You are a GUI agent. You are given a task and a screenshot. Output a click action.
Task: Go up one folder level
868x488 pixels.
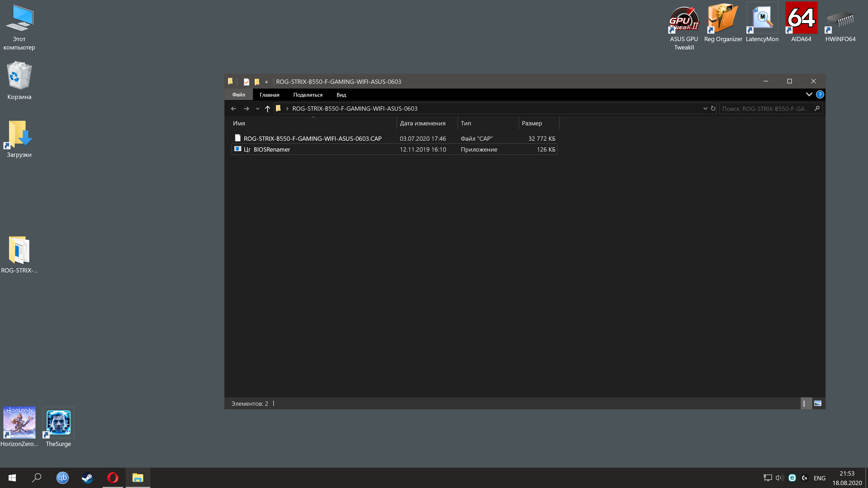tap(267, 108)
